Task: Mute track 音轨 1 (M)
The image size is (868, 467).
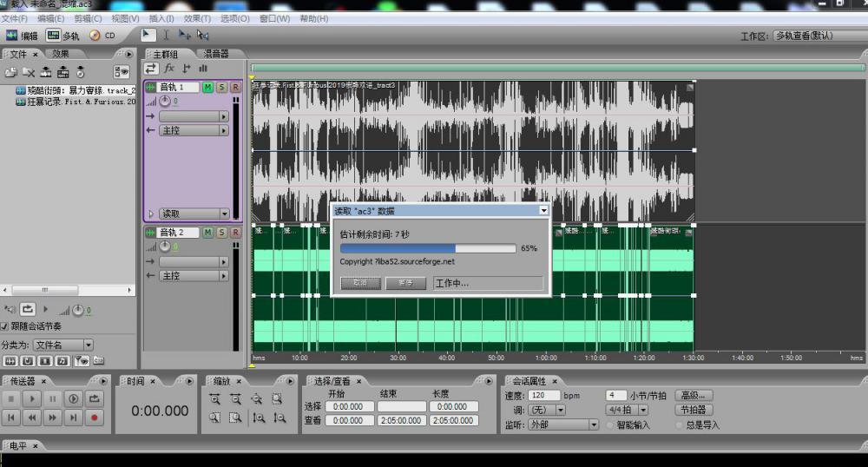Action: [x=207, y=88]
